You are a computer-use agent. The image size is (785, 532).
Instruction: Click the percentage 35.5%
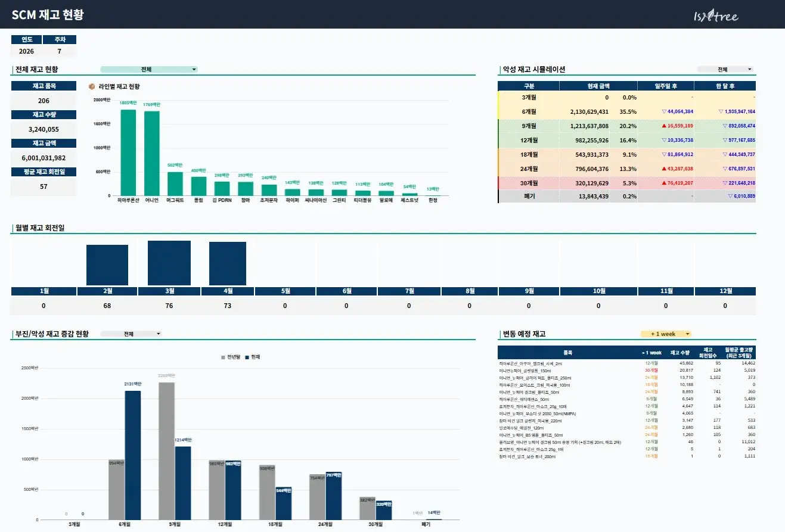(x=628, y=112)
